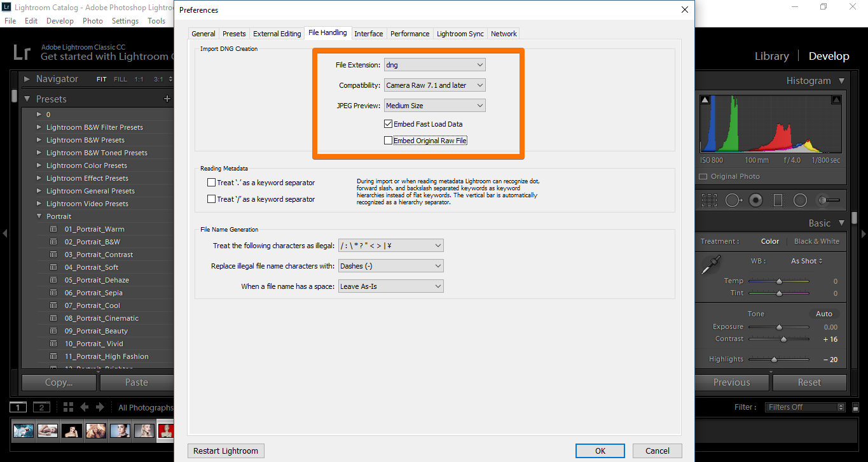Image resolution: width=868 pixels, height=462 pixels.
Task: Open a secondary window via the 2 icon
Action: [41, 407]
